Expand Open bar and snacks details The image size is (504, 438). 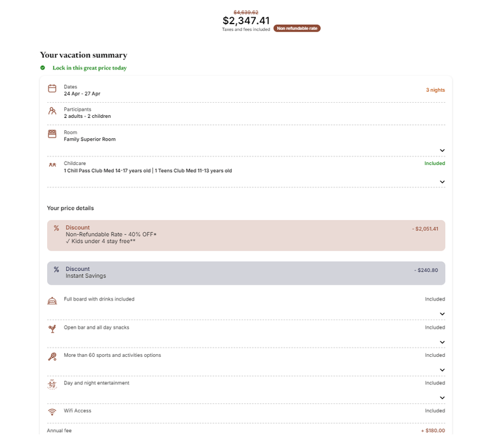[442, 342]
